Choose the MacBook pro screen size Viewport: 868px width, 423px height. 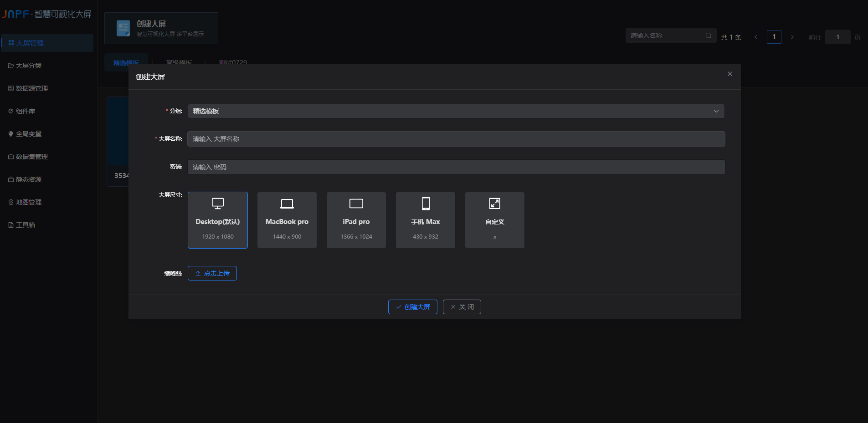287,220
